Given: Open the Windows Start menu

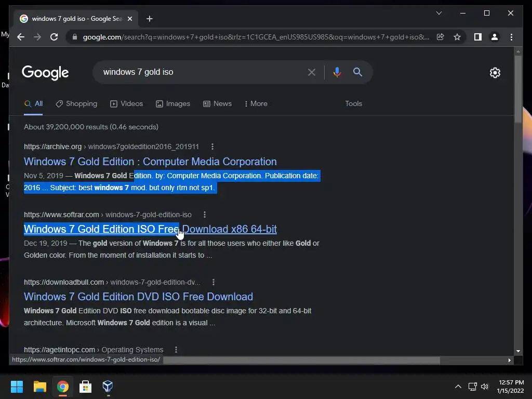Looking at the screenshot, I should coord(17,387).
